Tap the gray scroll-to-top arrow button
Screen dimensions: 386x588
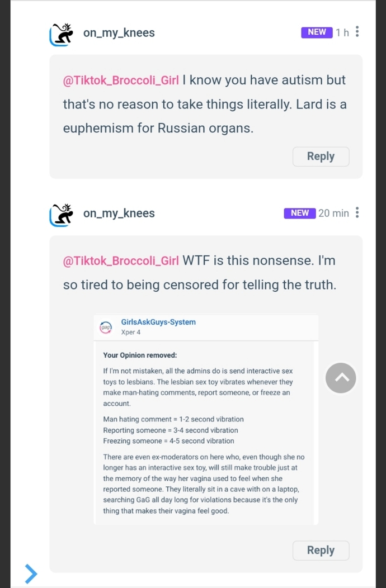[x=341, y=378]
